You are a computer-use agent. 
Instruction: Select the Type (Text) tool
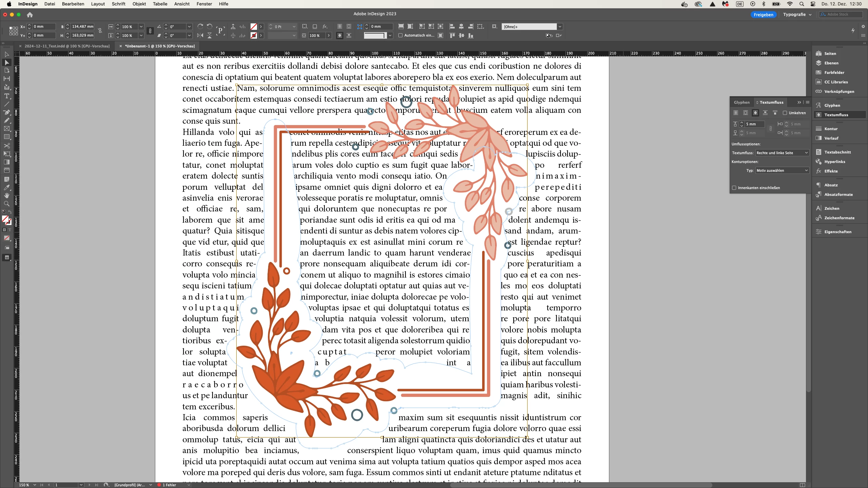click(6, 96)
